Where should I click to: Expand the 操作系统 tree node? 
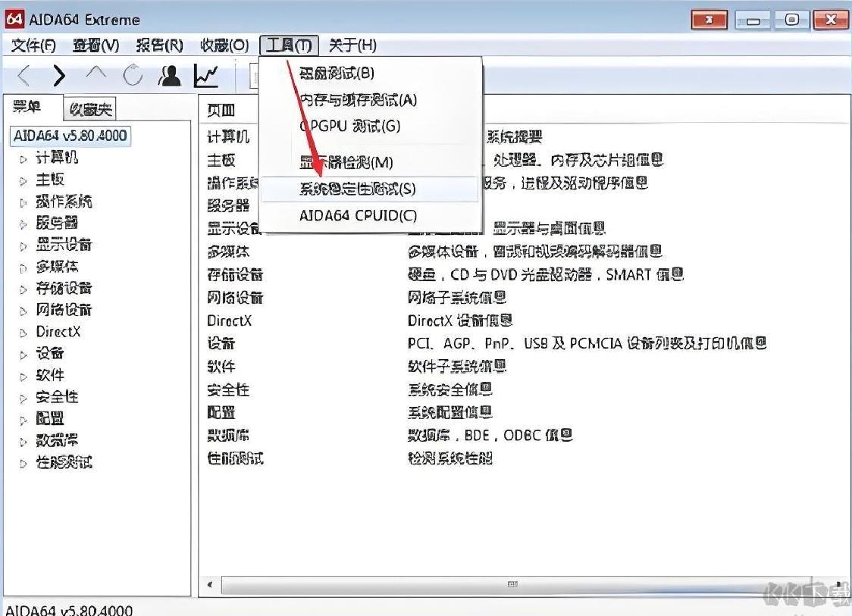(x=23, y=202)
